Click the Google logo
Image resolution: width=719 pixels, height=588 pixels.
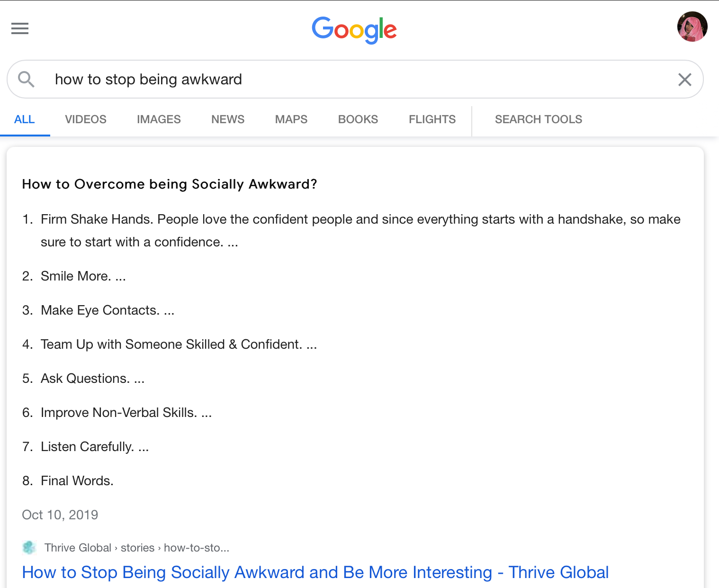coord(354,30)
